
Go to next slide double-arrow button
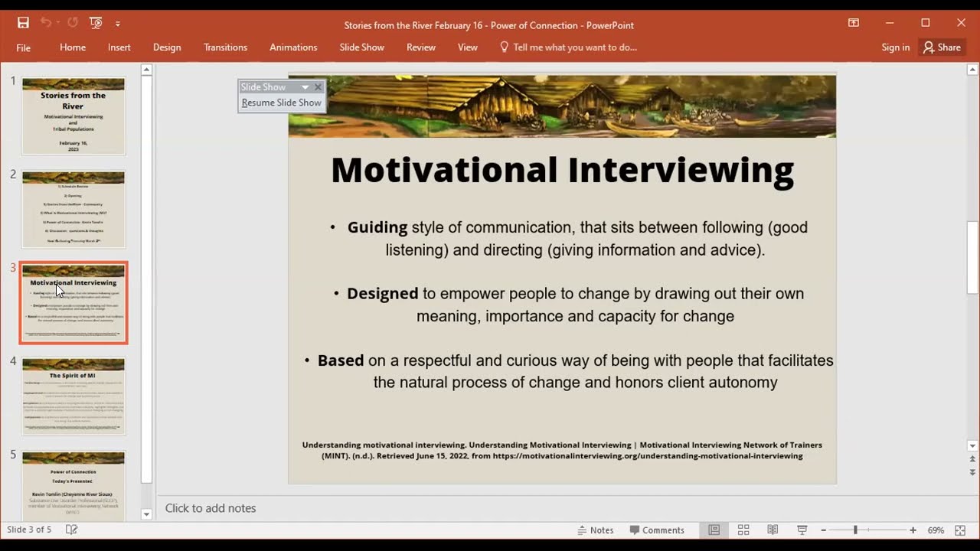point(972,474)
